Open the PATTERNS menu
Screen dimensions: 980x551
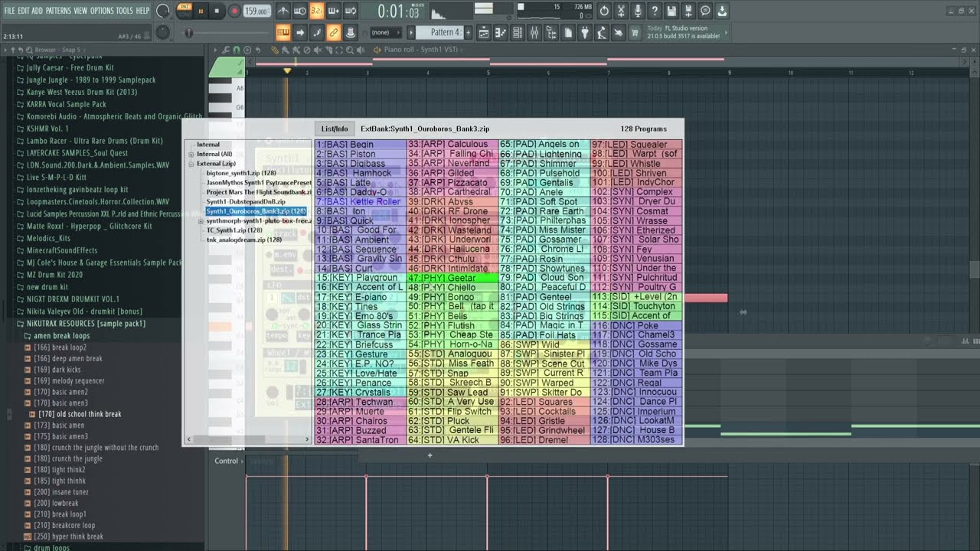click(x=58, y=11)
